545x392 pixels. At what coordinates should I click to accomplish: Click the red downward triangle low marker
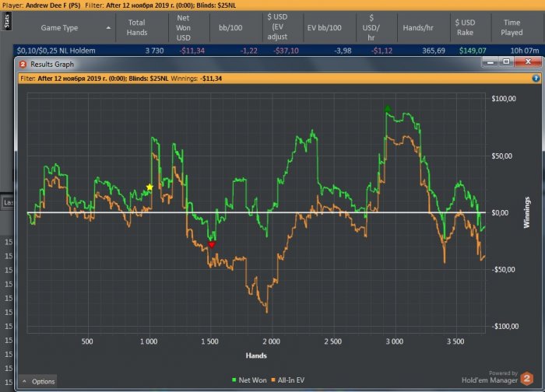[211, 244]
